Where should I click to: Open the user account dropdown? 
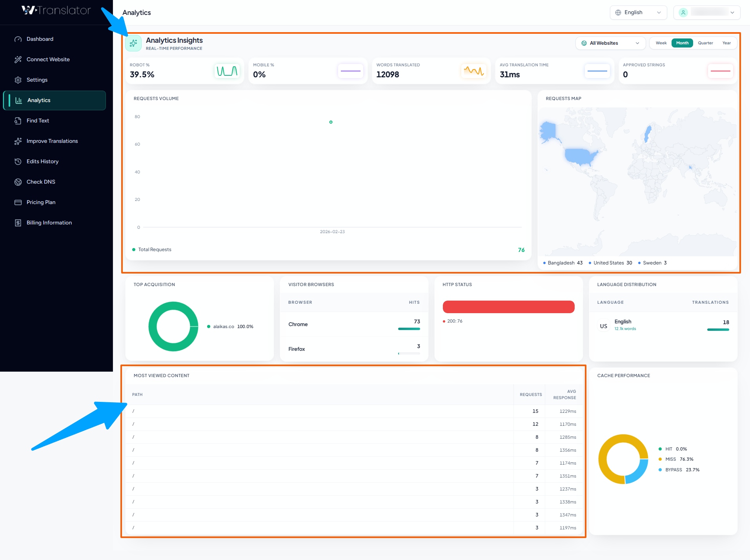point(706,12)
